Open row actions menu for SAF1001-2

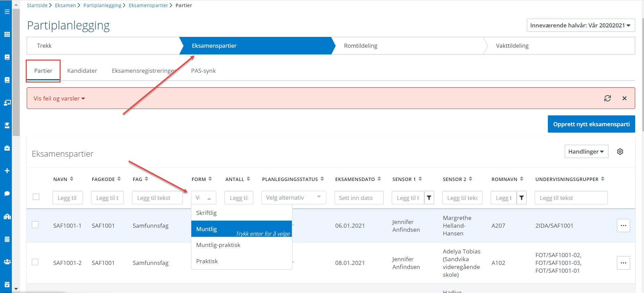tap(623, 263)
